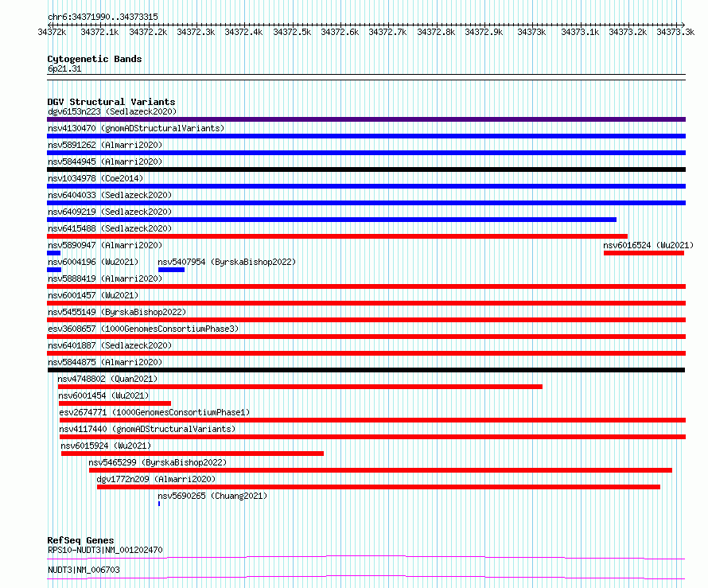Click the DGV Structural Variants track title

111,102
